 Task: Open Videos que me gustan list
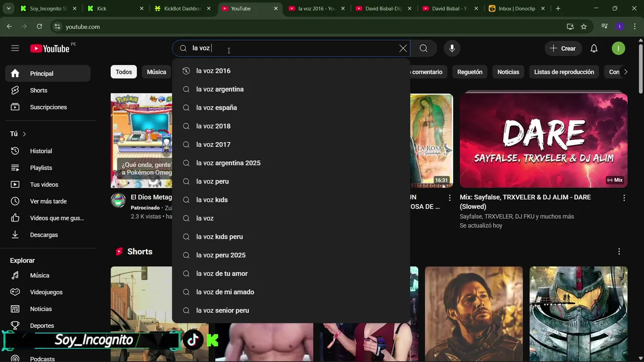(48, 218)
